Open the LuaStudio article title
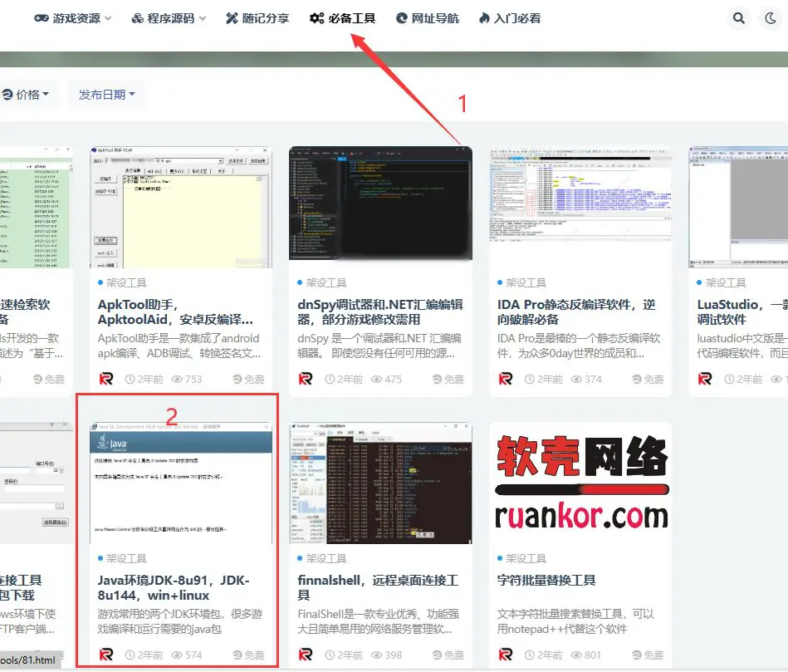 click(x=742, y=312)
